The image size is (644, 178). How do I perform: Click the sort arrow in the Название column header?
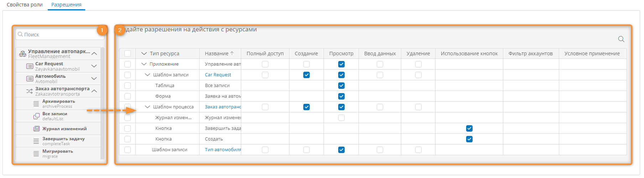[232, 53]
